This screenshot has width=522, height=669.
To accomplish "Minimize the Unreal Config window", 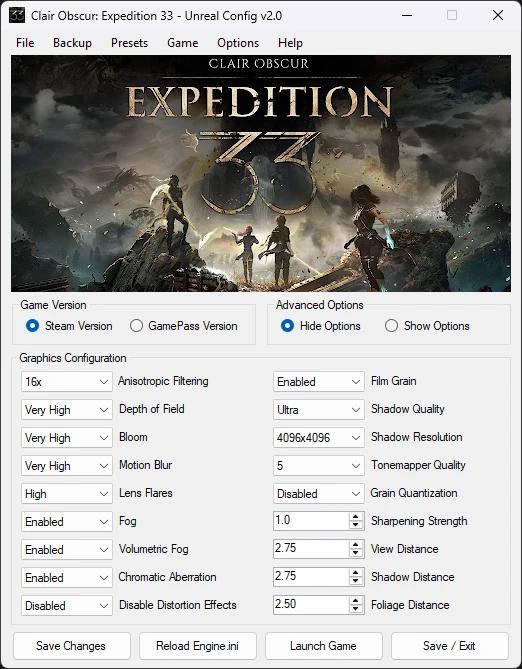I will [x=407, y=16].
